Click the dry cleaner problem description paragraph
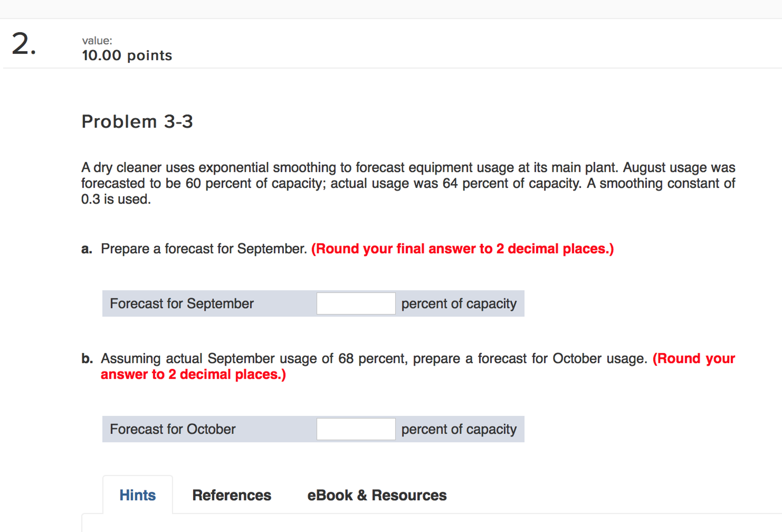782x532 pixels. click(408, 183)
